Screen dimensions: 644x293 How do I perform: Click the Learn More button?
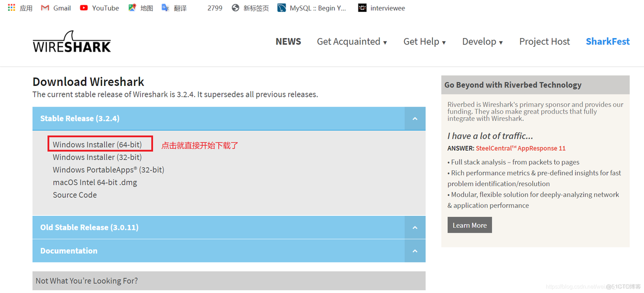(x=469, y=225)
